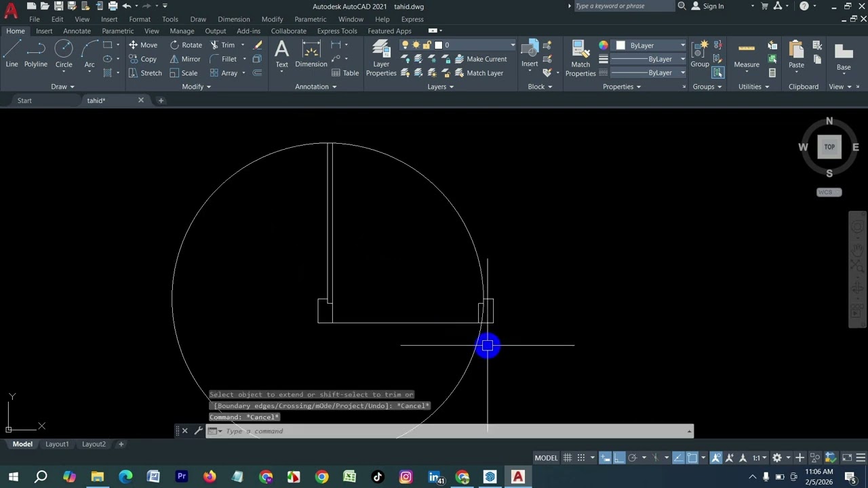
Task: Select the Circle drawing tool
Action: tap(64, 54)
